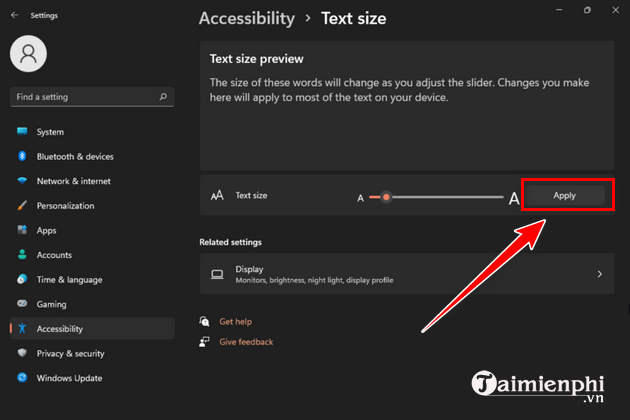This screenshot has height=420, width=630.
Task: Open the Get help link
Action: [x=235, y=322]
